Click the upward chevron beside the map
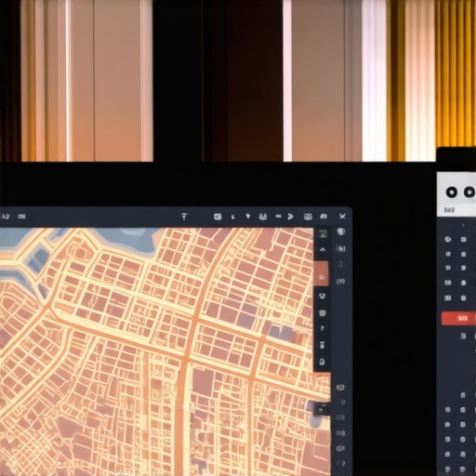 coord(323,249)
